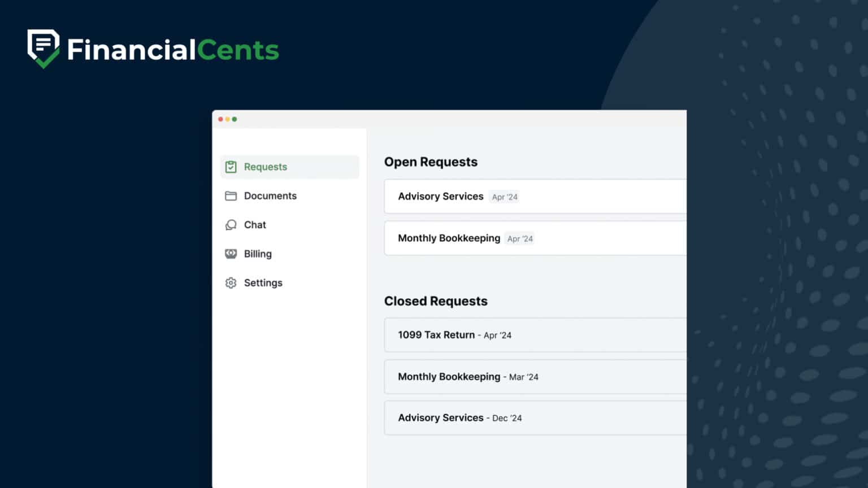Switch to the Billing section

point(258,254)
